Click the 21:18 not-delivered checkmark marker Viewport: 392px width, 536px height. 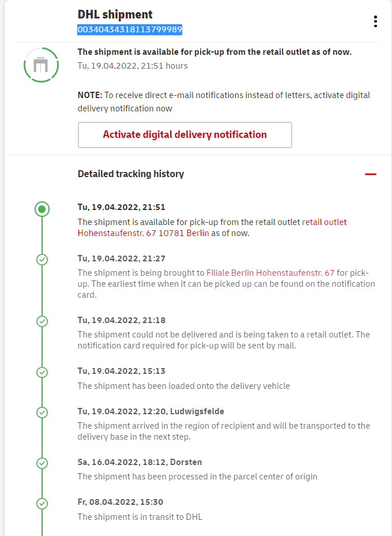(42, 321)
